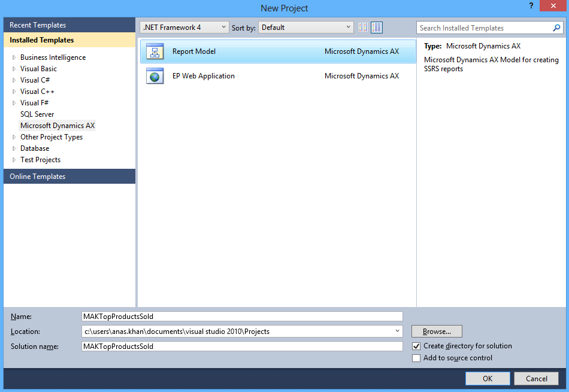569x392 pixels.
Task: Click the Report Model template icon
Action: click(155, 52)
